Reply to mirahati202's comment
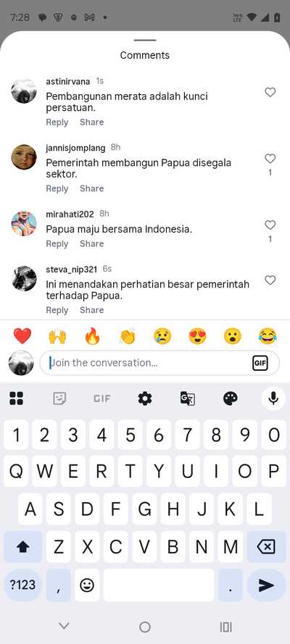290x644 pixels. pos(57,243)
